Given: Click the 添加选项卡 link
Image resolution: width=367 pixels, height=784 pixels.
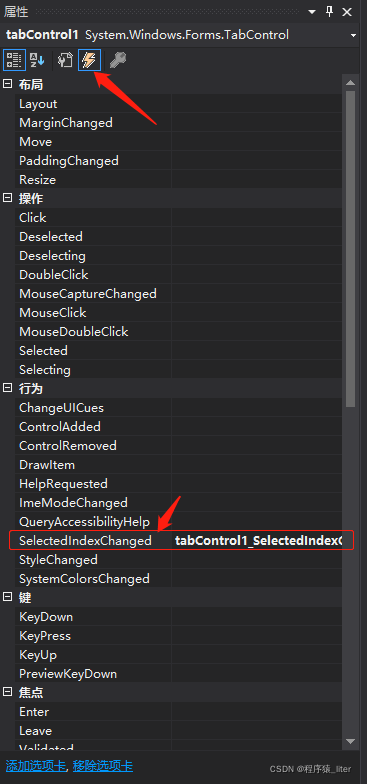Looking at the screenshot, I should pyautogui.click(x=36, y=766).
